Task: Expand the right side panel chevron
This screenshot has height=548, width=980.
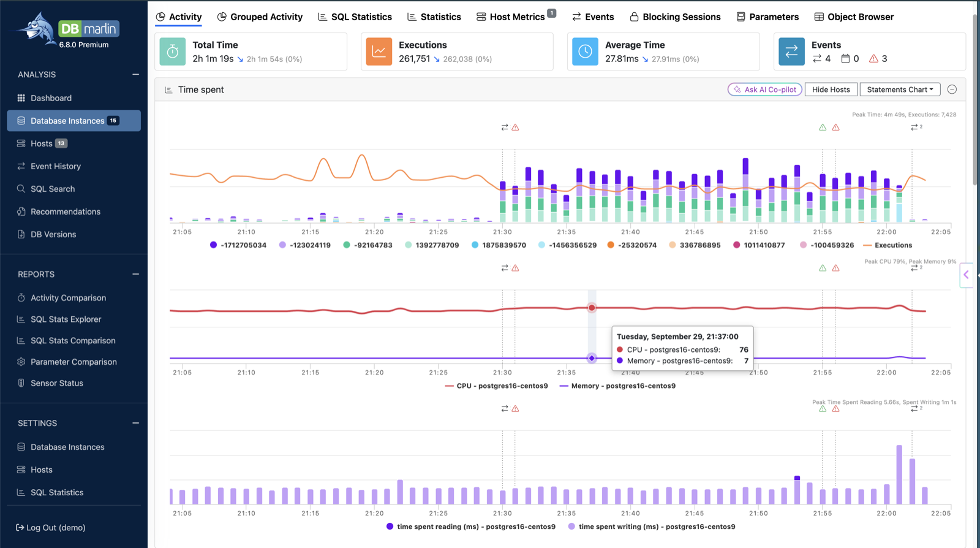Action: click(966, 275)
